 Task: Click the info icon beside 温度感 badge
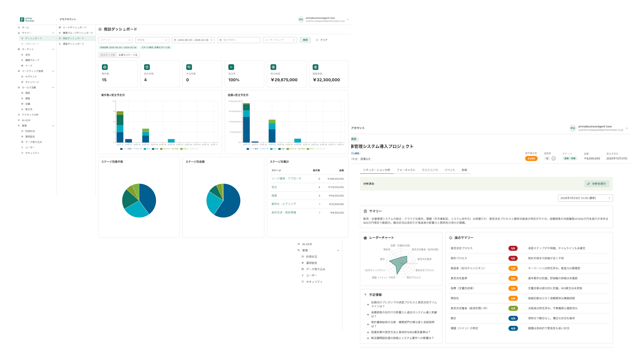554,159
